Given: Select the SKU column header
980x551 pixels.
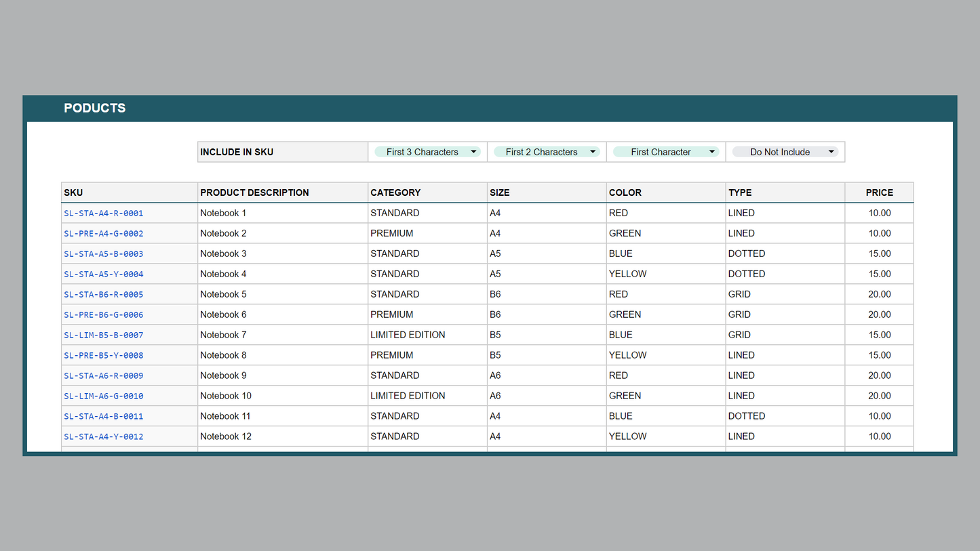Looking at the screenshot, I should click(x=74, y=192).
